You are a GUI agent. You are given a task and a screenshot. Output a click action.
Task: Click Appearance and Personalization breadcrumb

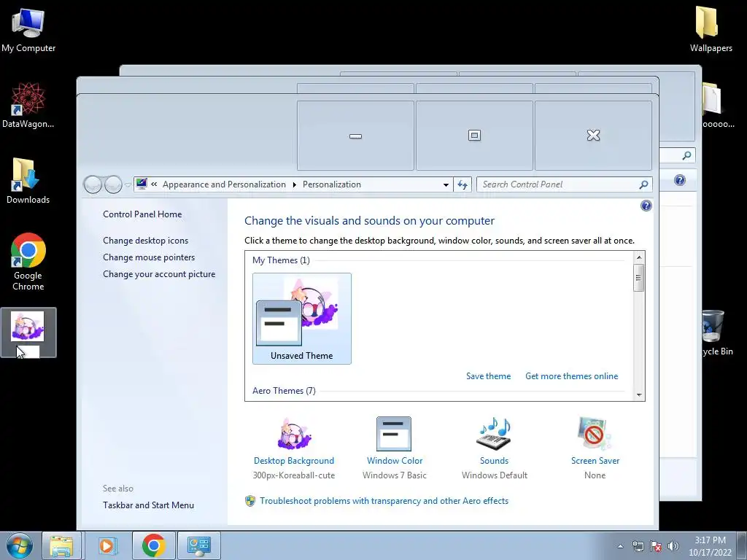pos(224,184)
